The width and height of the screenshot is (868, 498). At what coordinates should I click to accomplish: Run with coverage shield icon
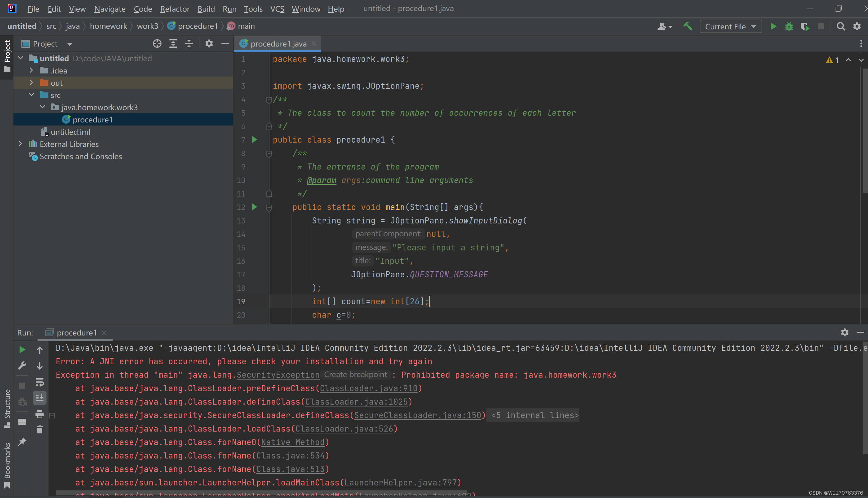805,26
